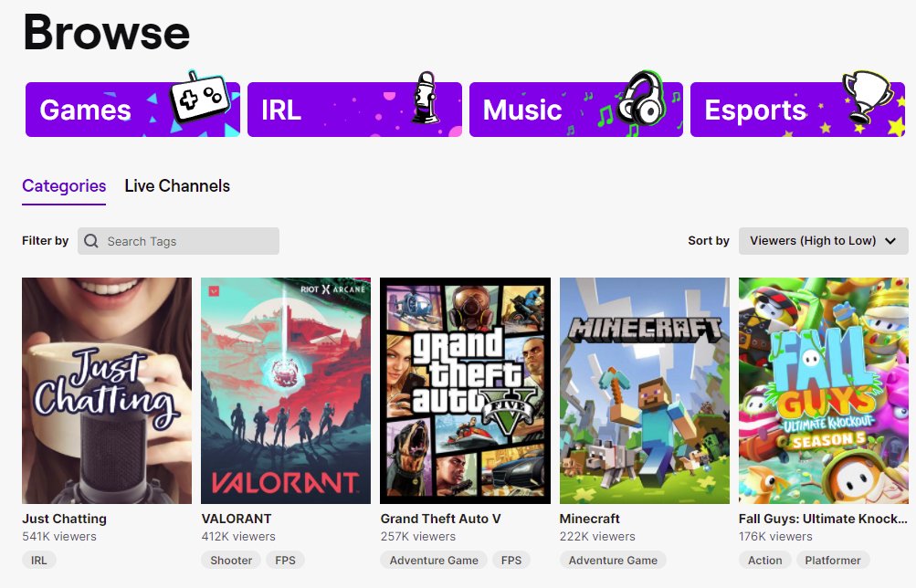Click the VALORANT title link

237,519
